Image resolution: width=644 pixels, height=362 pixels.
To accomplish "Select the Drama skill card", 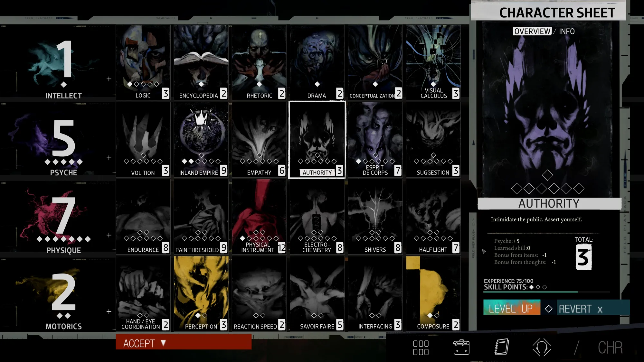I will 317,62.
